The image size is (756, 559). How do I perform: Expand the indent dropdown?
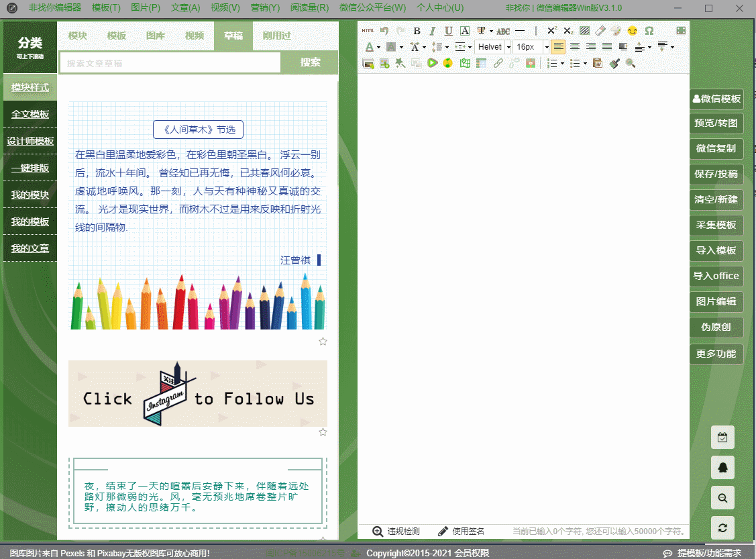point(470,47)
